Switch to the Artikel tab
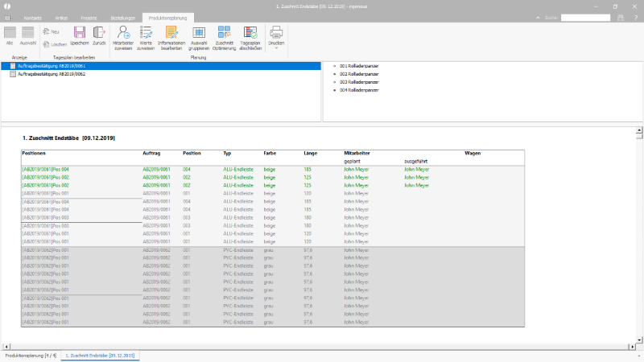The image size is (644, 362). point(61,18)
